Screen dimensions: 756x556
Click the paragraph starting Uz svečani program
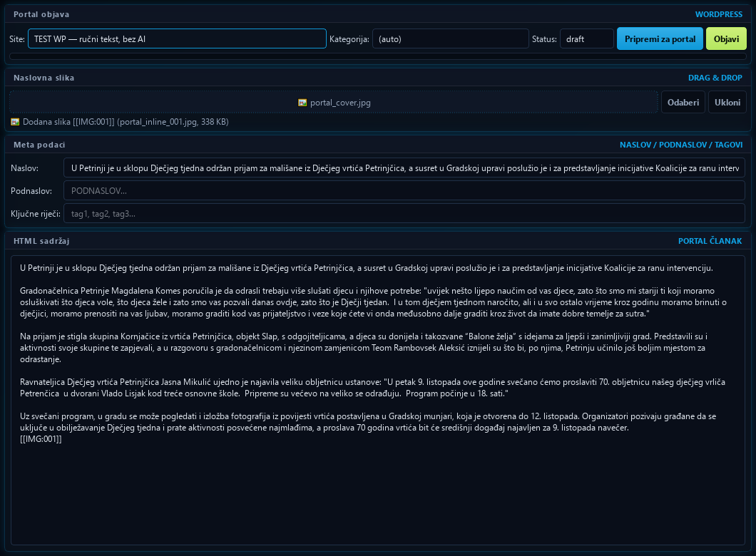click(368, 422)
